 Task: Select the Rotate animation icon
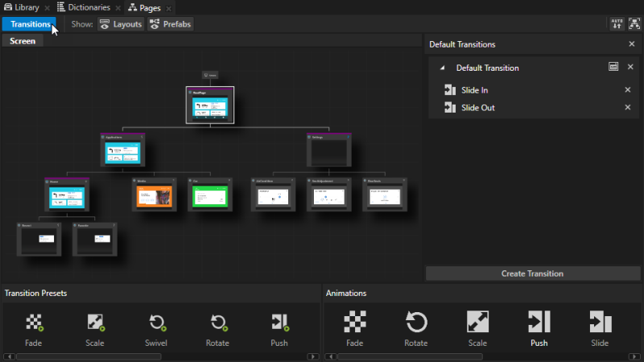(415, 329)
